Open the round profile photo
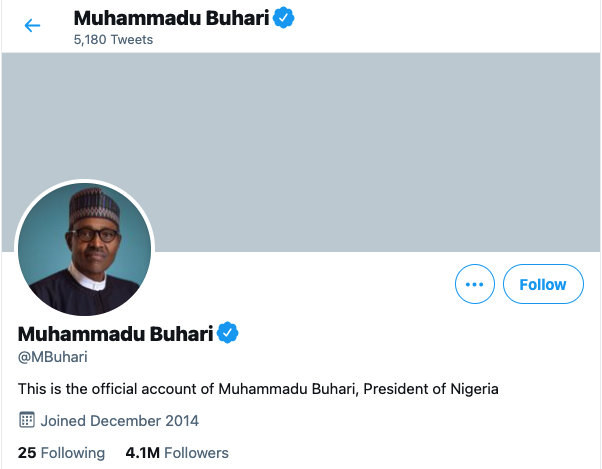This screenshot has width=602, height=469. tap(84, 249)
